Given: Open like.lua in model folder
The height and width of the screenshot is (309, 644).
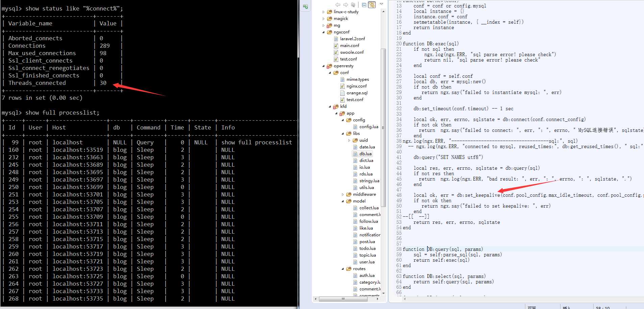Looking at the screenshot, I should pos(366,228).
